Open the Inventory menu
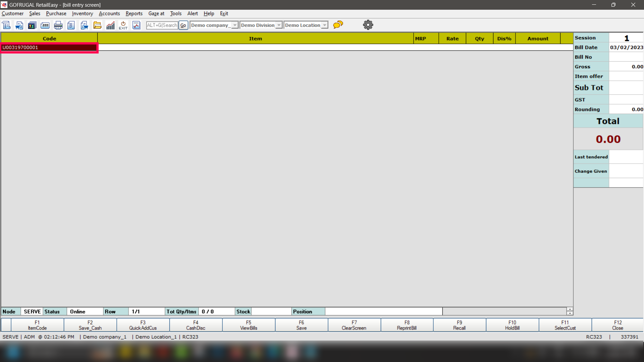The width and height of the screenshot is (644, 362). 82,13
